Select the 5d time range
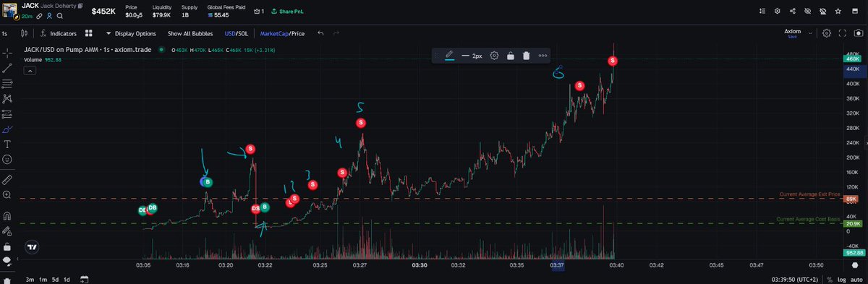 pos(56,279)
